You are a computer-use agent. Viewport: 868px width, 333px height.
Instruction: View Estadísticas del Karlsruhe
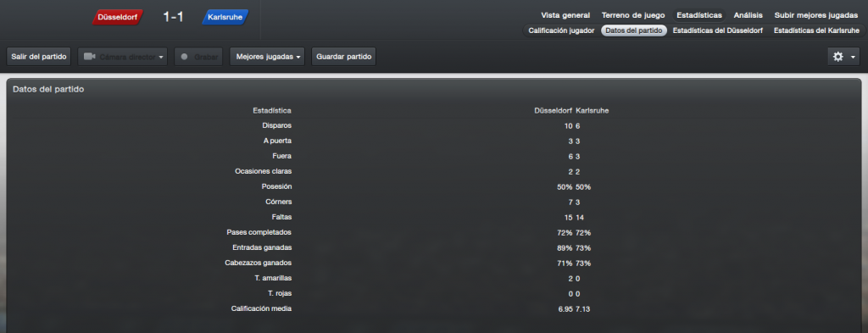pyautogui.click(x=816, y=31)
